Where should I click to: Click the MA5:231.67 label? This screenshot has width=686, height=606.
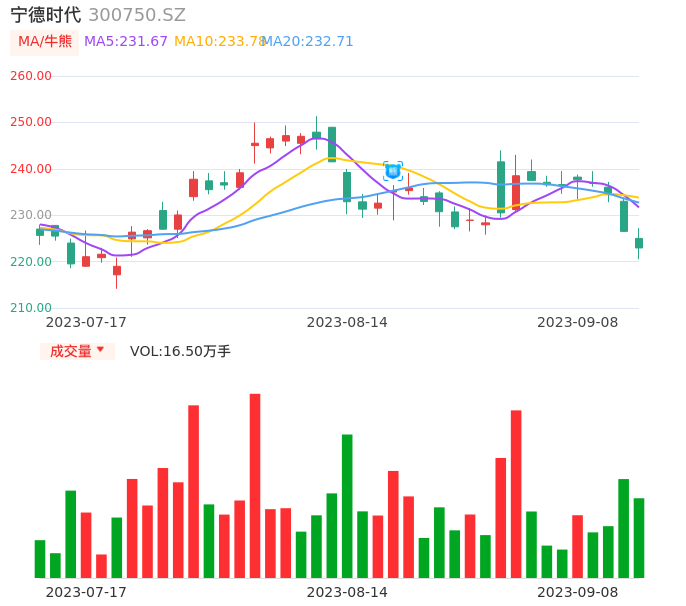[x=126, y=42]
